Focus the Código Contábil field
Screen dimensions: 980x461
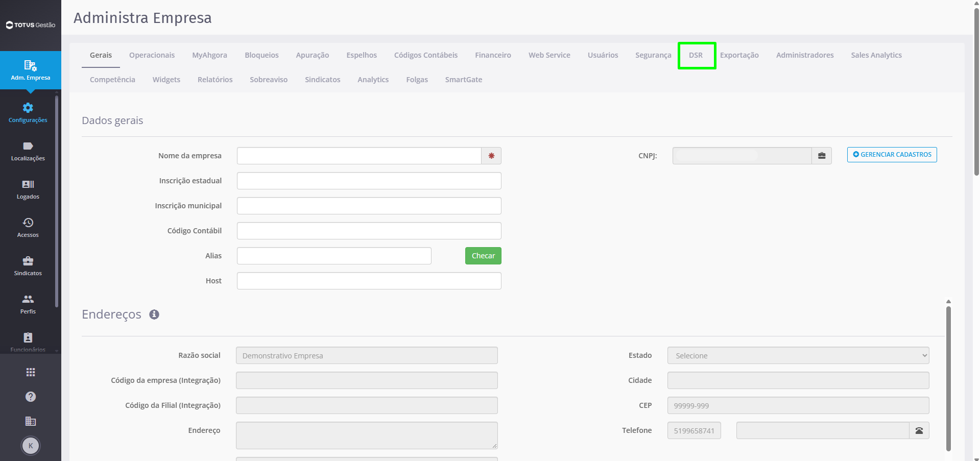(369, 231)
